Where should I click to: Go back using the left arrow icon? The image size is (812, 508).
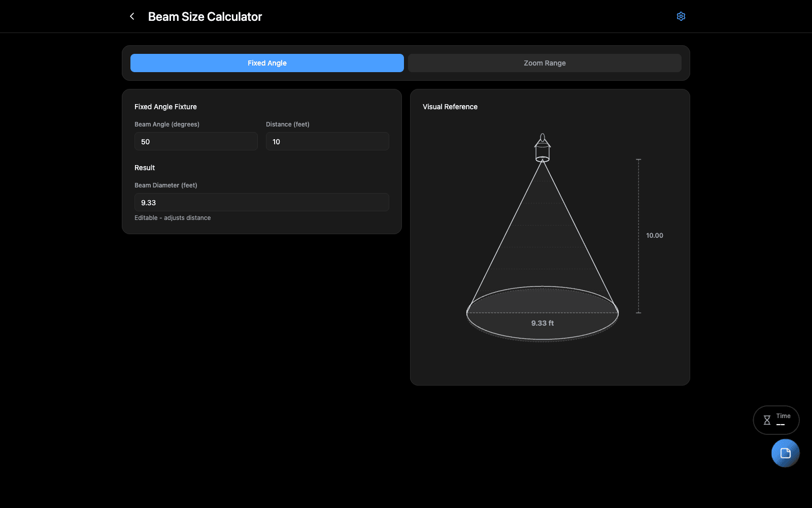click(x=132, y=16)
